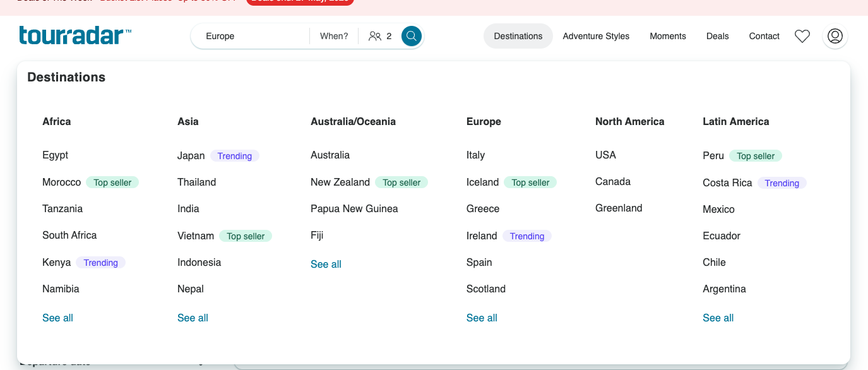Select Egypt under Africa
The image size is (868, 370).
[x=55, y=155]
